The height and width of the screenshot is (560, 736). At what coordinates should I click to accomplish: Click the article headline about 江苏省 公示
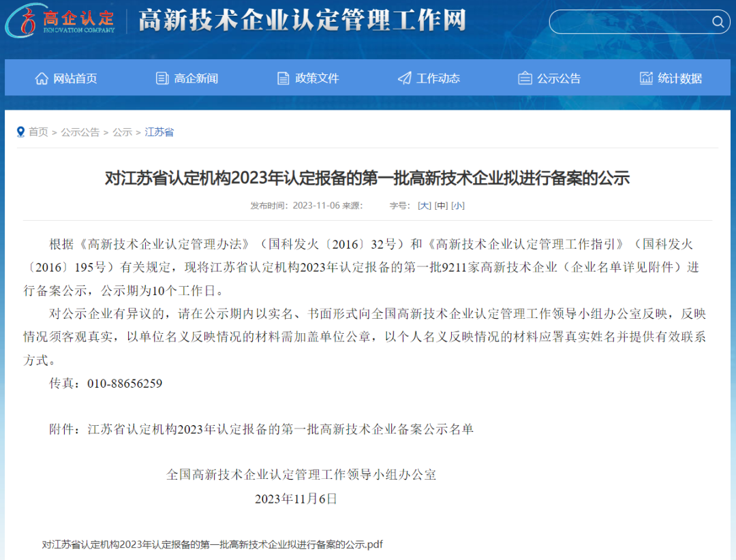(x=367, y=178)
